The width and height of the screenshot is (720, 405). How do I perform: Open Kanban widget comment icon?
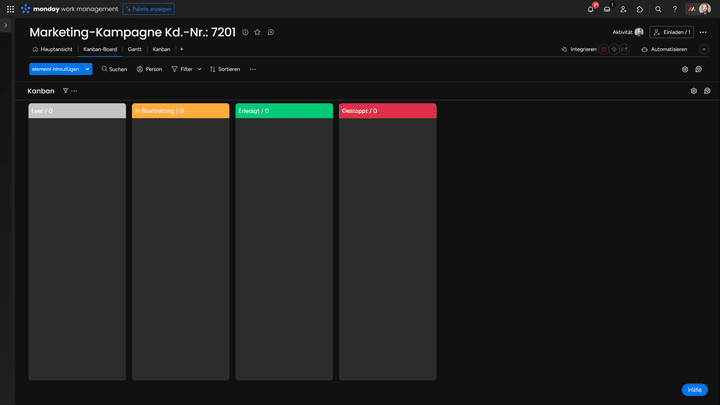click(707, 91)
